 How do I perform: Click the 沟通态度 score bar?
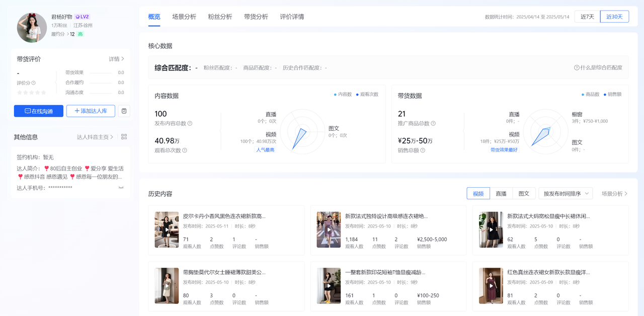pos(100,93)
